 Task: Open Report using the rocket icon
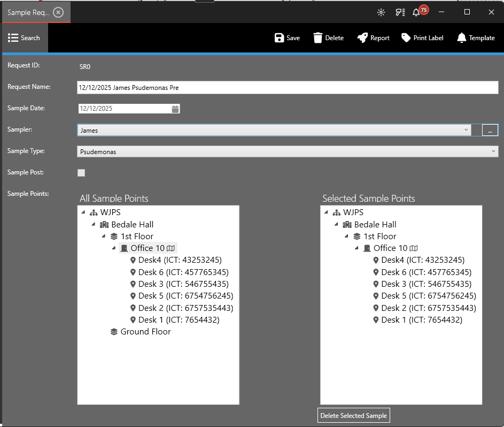362,37
